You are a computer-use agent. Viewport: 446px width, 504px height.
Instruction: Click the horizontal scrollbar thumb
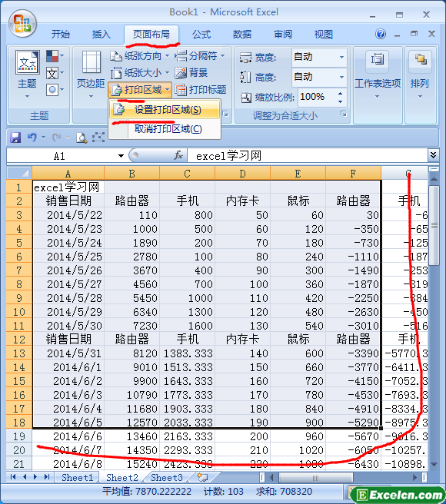tap(316, 478)
